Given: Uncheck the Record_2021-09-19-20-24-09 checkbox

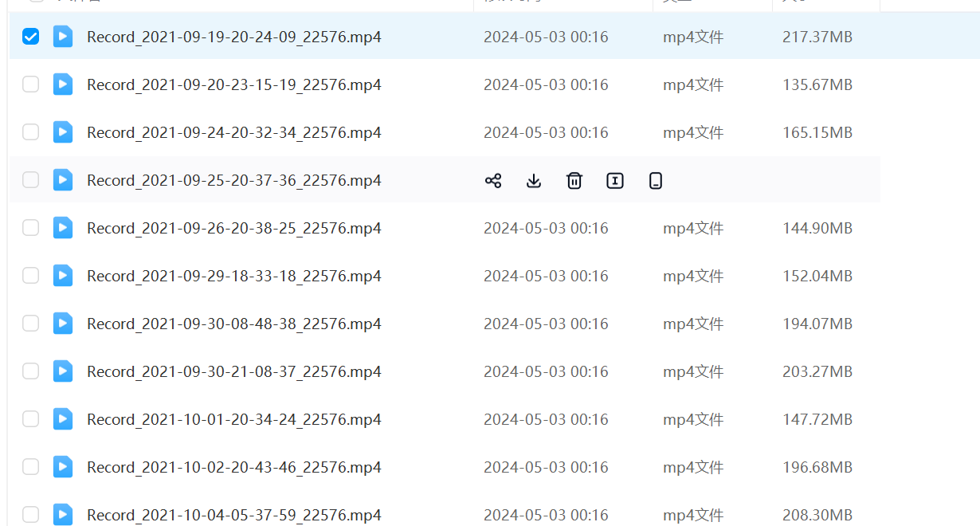Looking at the screenshot, I should coord(30,37).
